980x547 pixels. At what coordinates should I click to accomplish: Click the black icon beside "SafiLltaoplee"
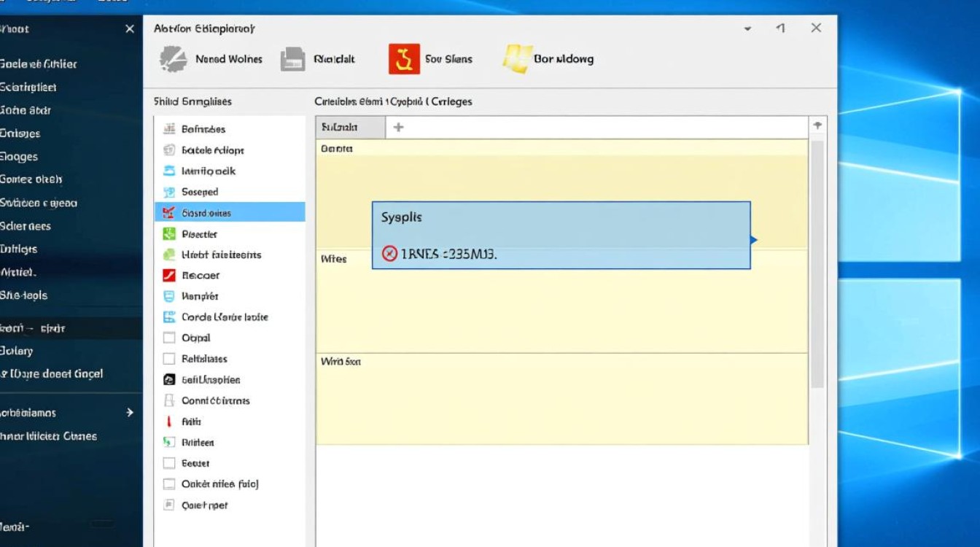coord(169,380)
